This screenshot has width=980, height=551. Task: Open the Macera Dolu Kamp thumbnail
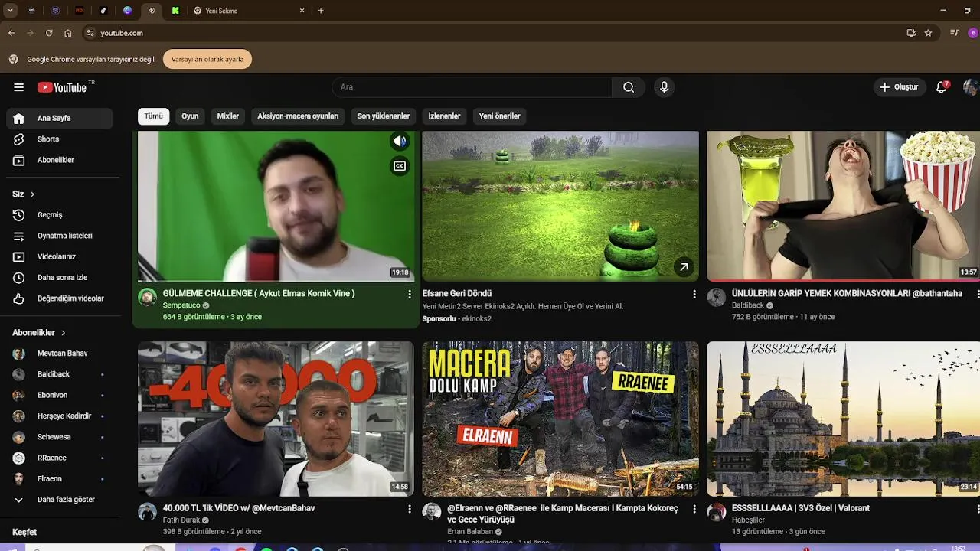pos(560,419)
